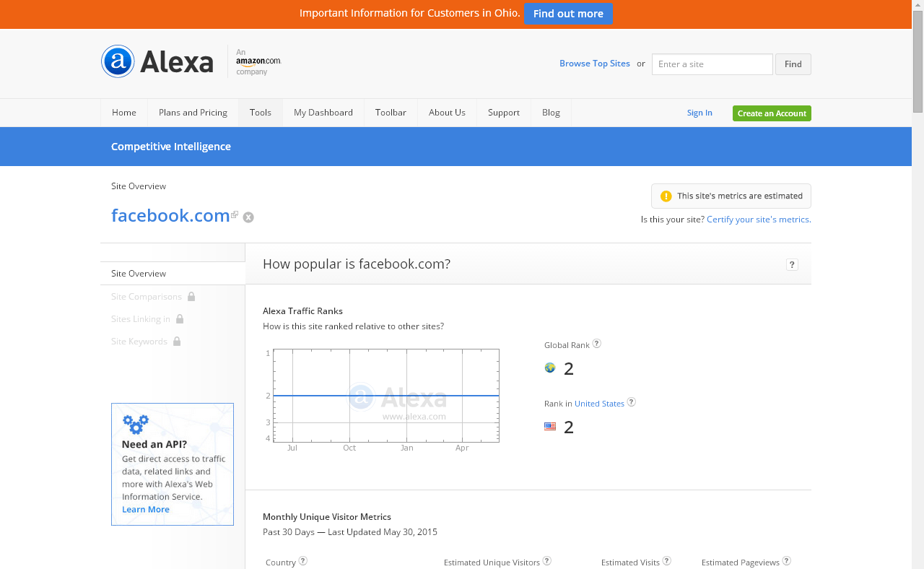Click the US flag icon beside rank
This screenshot has width=924, height=569.
[x=550, y=426]
